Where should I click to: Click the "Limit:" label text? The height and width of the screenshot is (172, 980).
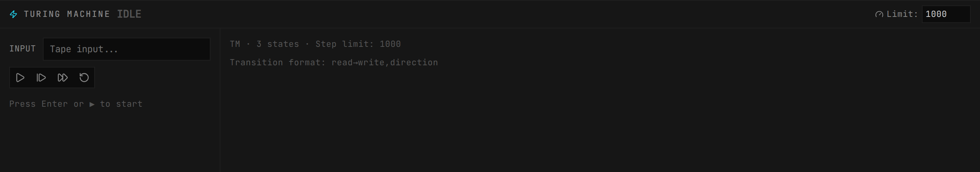pyautogui.click(x=902, y=14)
